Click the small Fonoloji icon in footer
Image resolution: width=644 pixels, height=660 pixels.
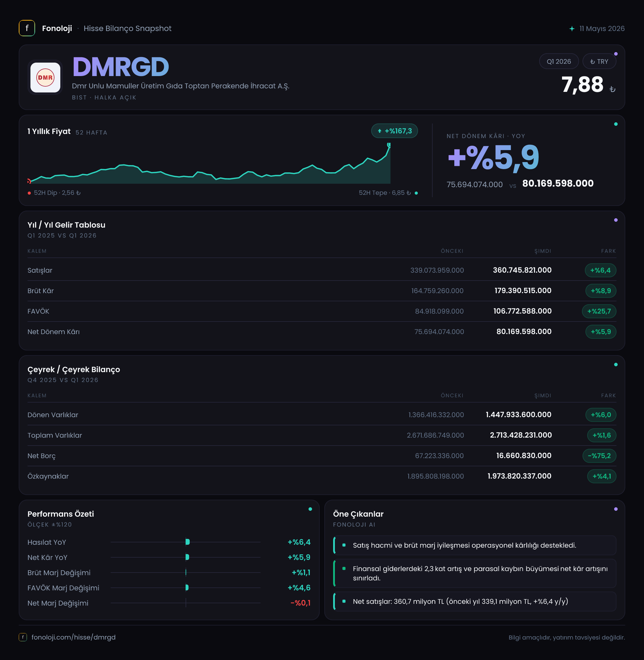pyautogui.click(x=23, y=637)
